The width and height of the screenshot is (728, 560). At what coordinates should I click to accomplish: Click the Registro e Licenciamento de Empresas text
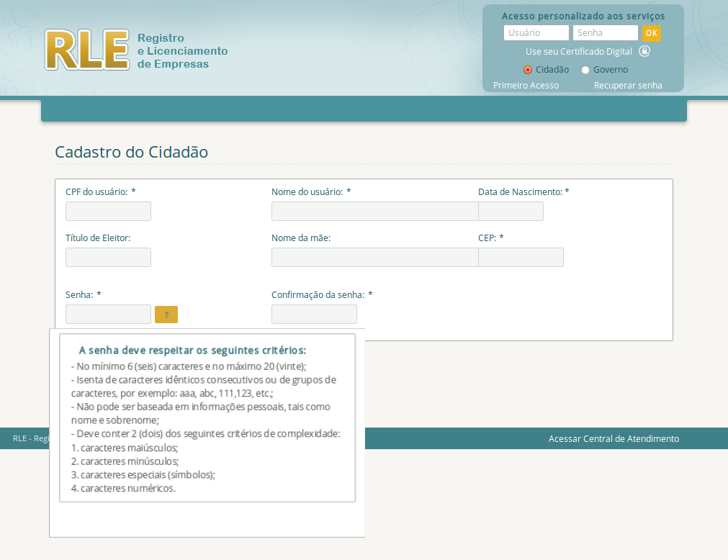click(x=182, y=51)
